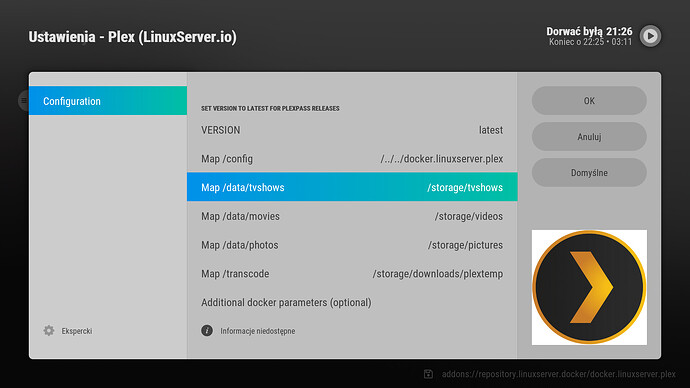
Task: Click the Ekspercki settings level gear icon
Action: pos(49,331)
